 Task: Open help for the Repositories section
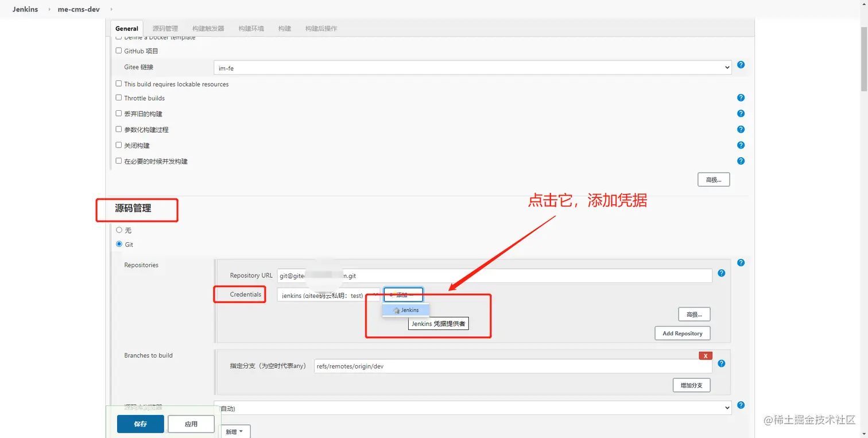tap(741, 263)
